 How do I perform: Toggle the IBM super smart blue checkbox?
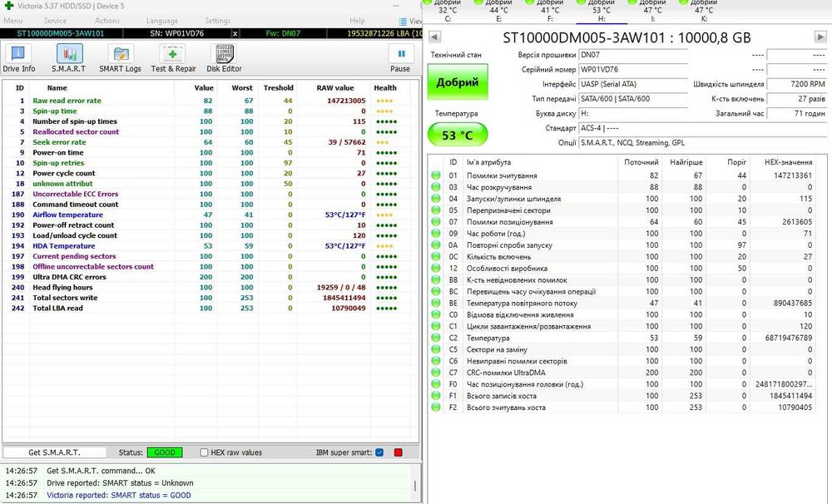pos(379,452)
